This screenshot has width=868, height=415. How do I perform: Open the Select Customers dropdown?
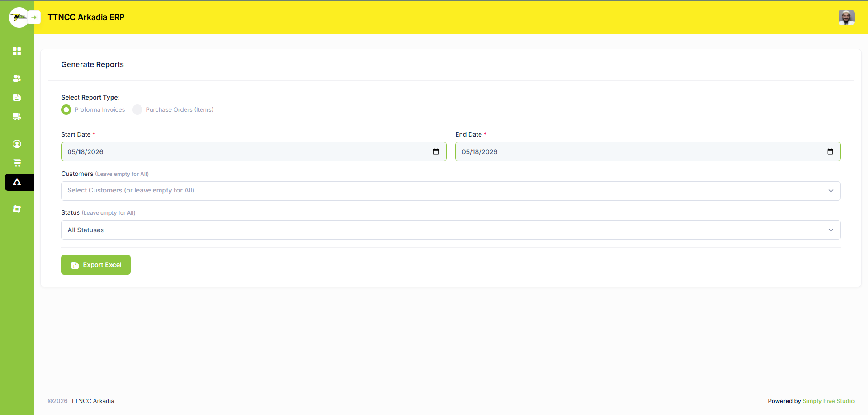click(451, 191)
